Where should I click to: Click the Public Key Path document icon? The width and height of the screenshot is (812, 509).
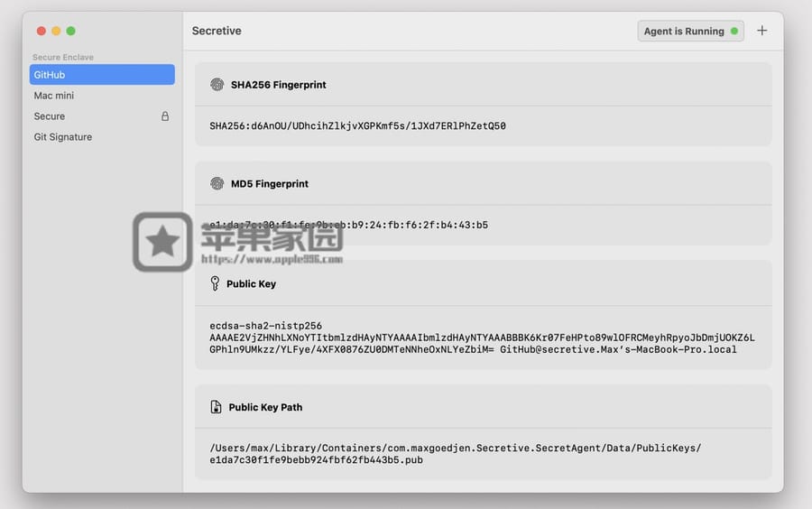tap(216, 407)
